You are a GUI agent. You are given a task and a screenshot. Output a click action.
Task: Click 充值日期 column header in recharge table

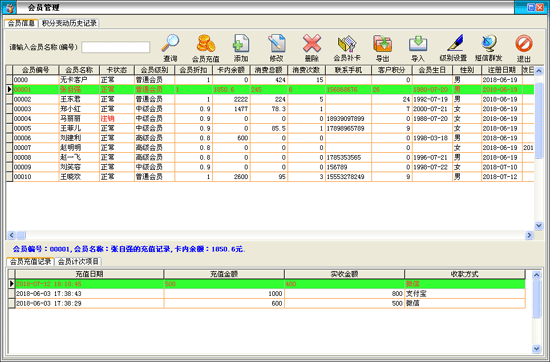(89, 274)
